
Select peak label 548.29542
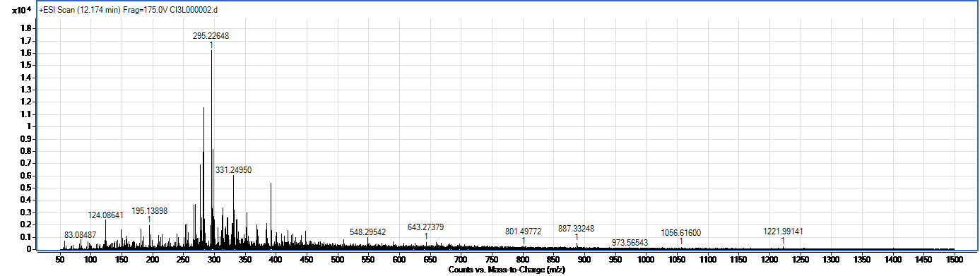pos(368,232)
